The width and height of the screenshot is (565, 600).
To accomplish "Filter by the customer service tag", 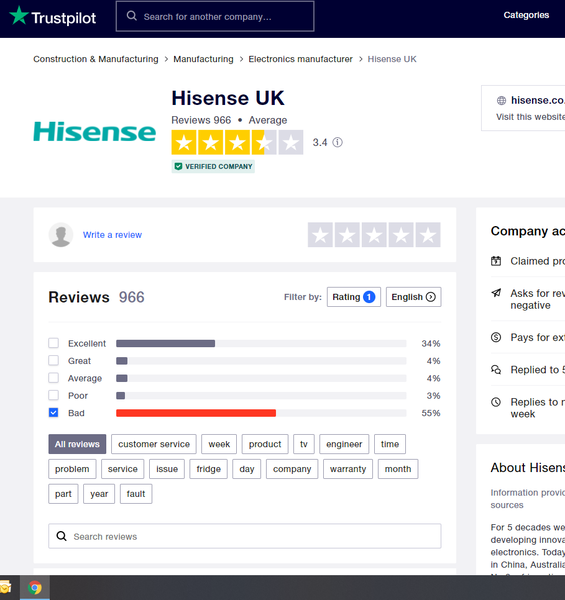I will [154, 444].
